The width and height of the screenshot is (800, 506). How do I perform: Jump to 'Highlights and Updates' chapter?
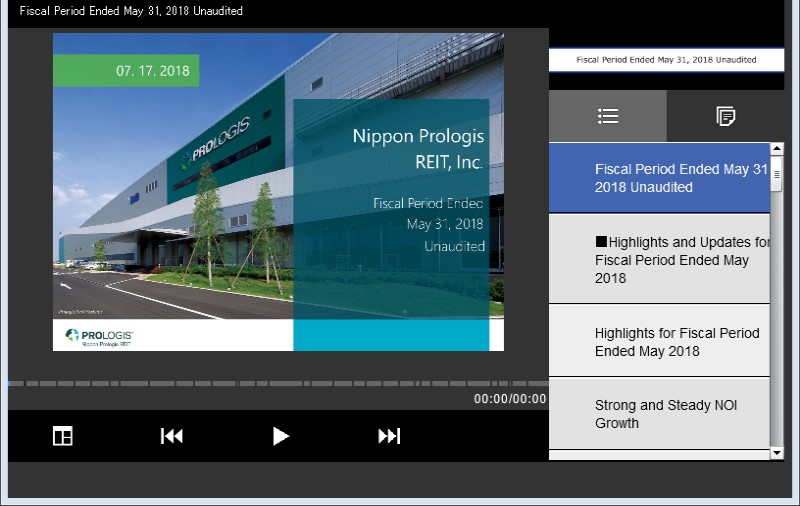659,259
